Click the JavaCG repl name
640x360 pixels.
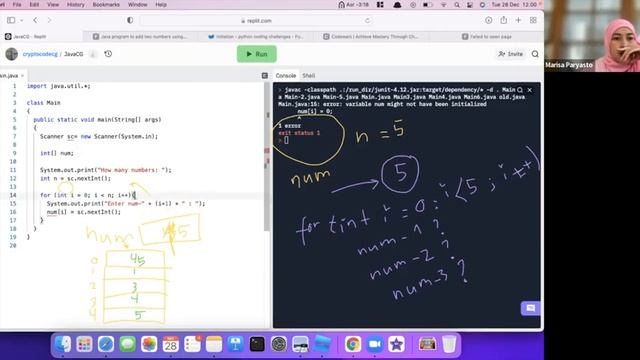click(x=73, y=54)
